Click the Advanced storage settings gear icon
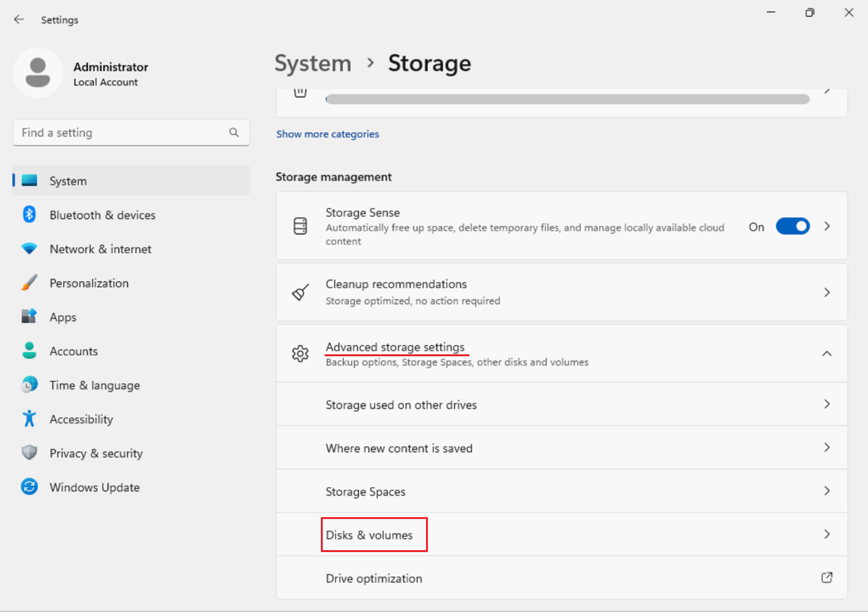Viewport: 868px width, 612px height. 300,353
